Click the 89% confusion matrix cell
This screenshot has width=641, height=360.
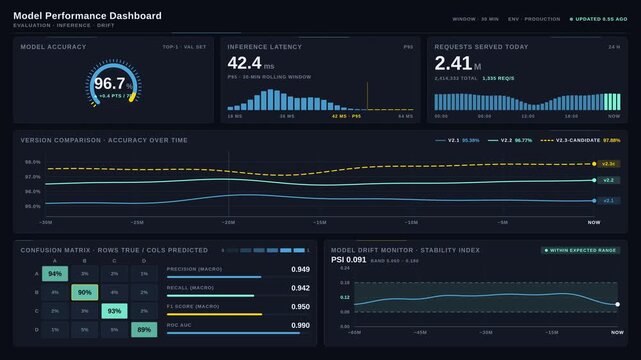[x=144, y=330]
